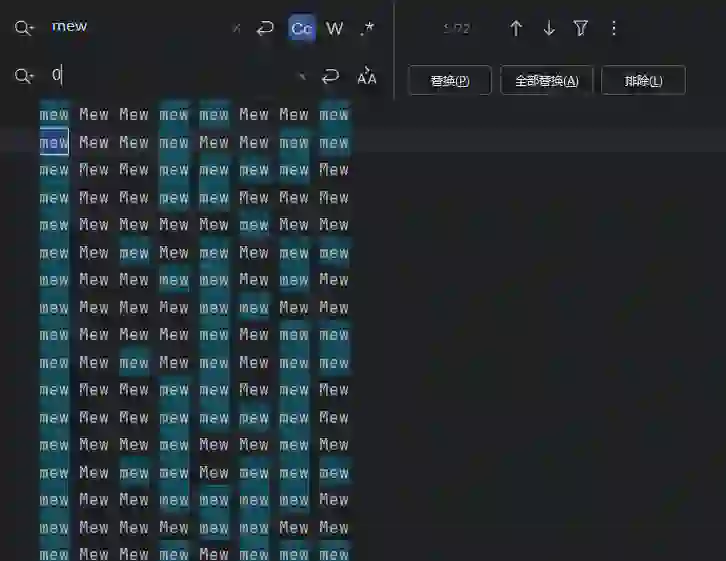Enable the regex '.*' search option
Viewport: 726px width, 561px height.
pos(367,29)
